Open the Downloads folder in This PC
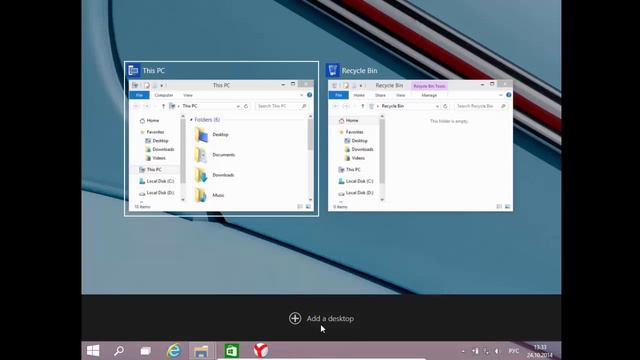The image size is (640, 360). (215, 175)
